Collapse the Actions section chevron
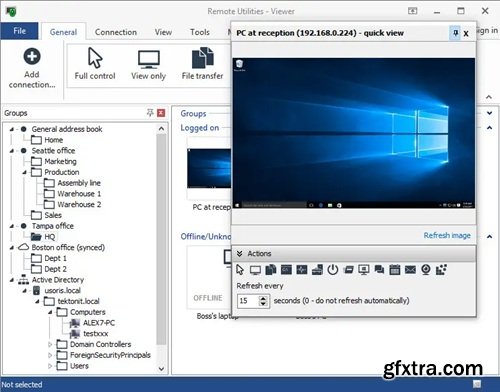500x392 pixels. coord(239,254)
